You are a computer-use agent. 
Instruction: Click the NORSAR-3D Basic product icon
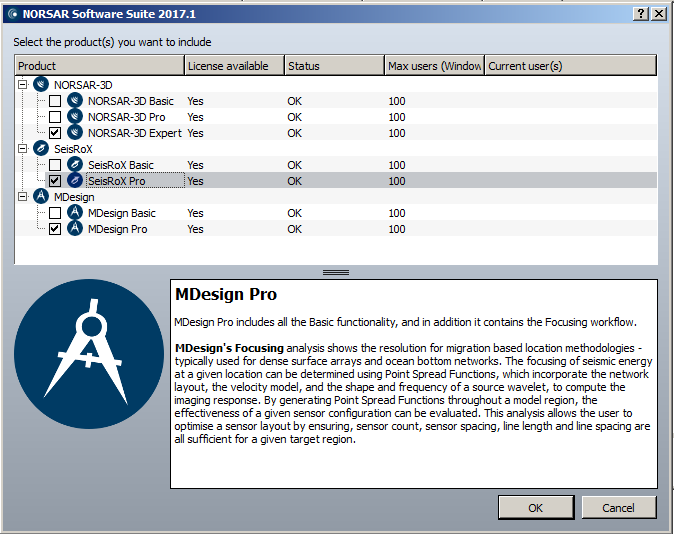click(x=75, y=101)
